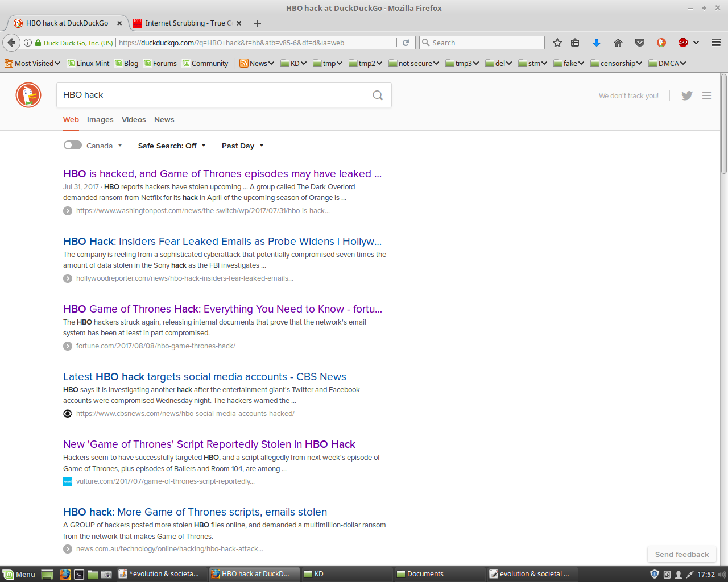The width and height of the screenshot is (728, 582).
Task: Open the downloads arrow
Action: point(596,43)
